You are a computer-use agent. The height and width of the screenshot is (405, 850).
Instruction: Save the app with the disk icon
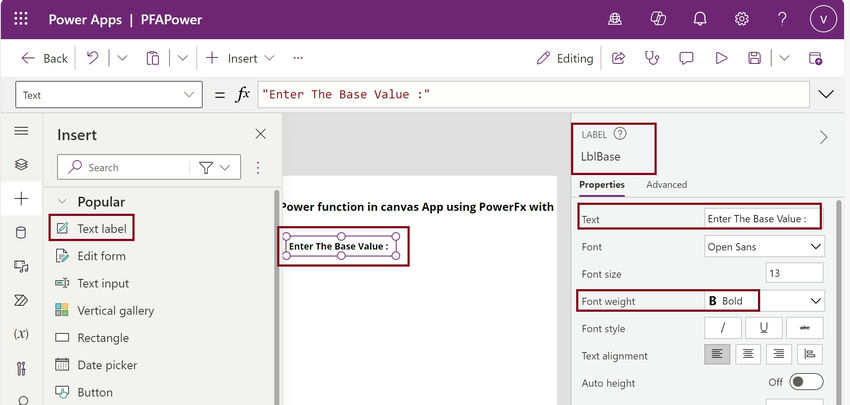pos(754,58)
